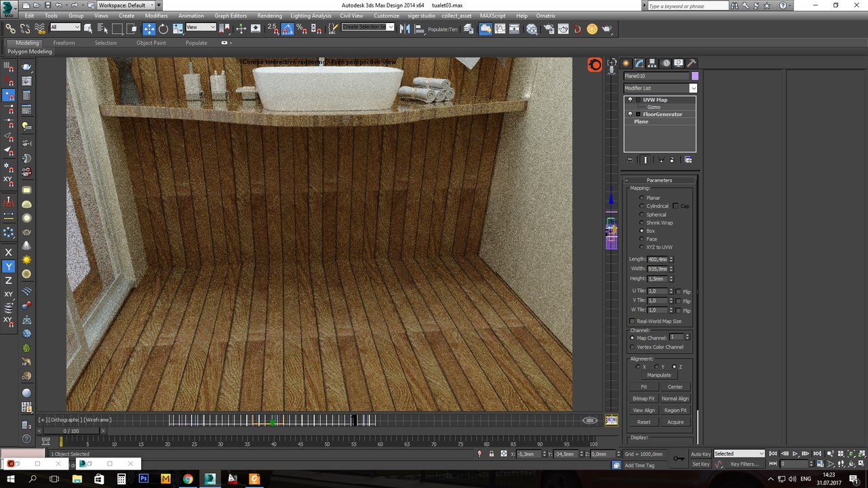This screenshot has height=488, width=868.
Task: Open the Utilities hammer panel tab
Action: [691, 63]
